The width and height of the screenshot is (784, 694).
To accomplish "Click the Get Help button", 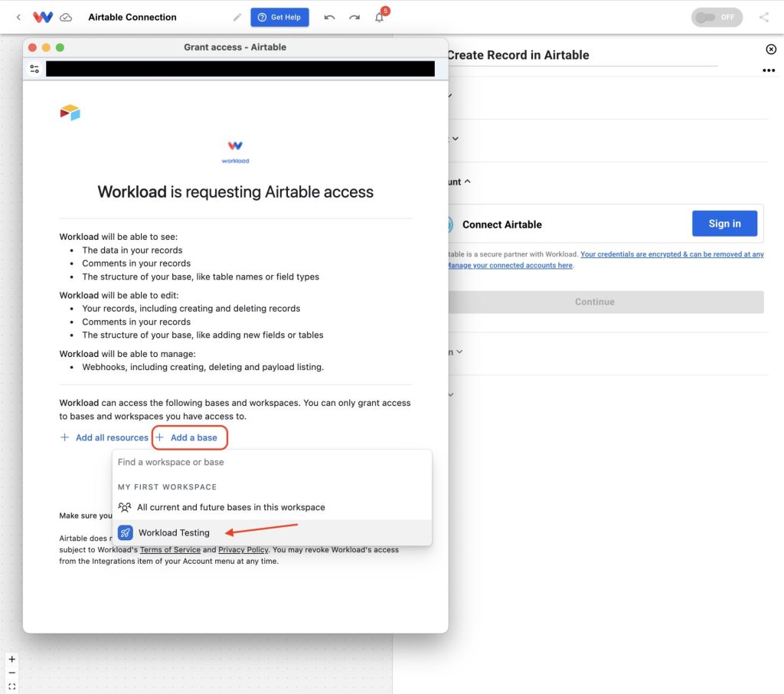I will pos(279,17).
